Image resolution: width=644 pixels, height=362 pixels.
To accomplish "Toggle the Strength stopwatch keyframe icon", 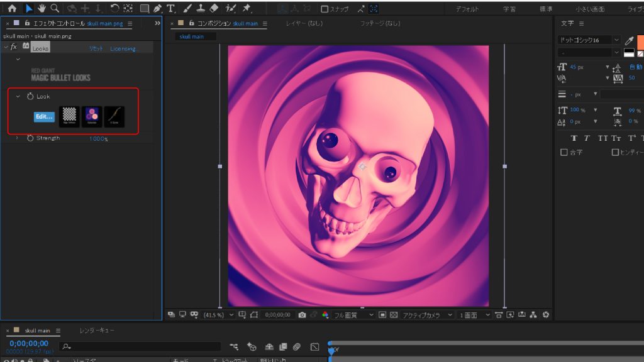I will pyautogui.click(x=30, y=138).
